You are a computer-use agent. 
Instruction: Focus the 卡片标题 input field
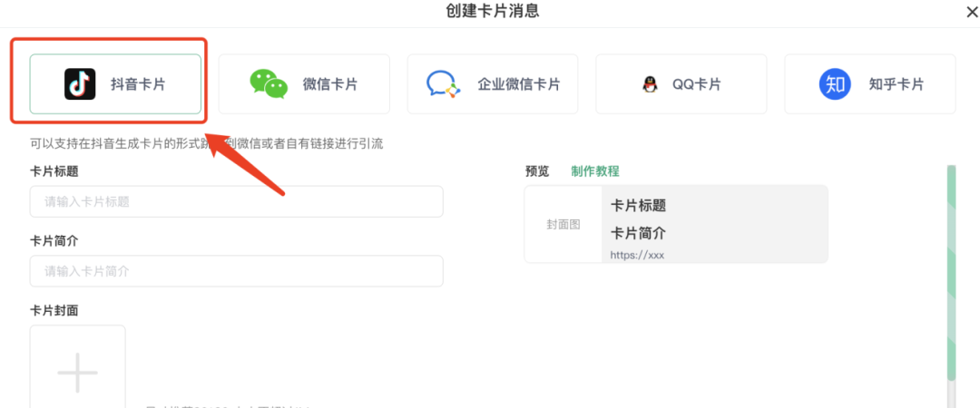coord(236,201)
